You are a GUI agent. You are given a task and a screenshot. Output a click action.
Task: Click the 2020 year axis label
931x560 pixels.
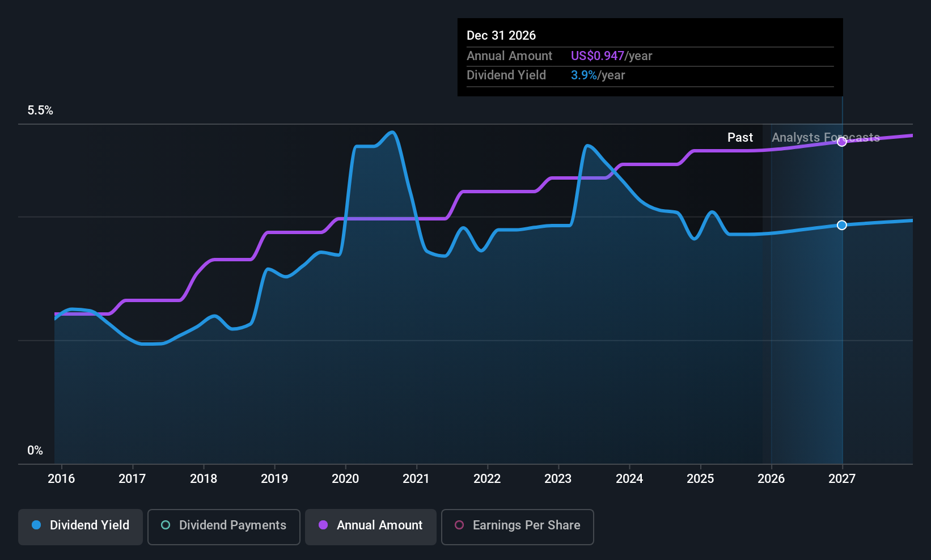tap(345, 478)
